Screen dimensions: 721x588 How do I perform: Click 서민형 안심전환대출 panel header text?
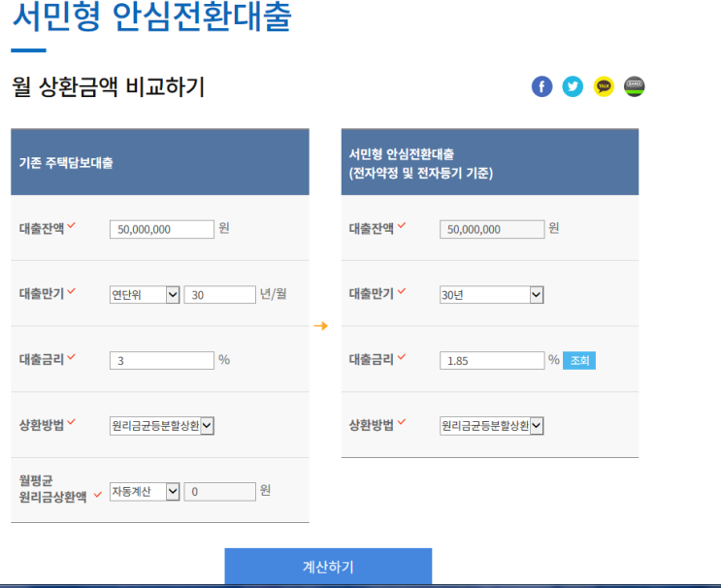click(x=421, y=163)
